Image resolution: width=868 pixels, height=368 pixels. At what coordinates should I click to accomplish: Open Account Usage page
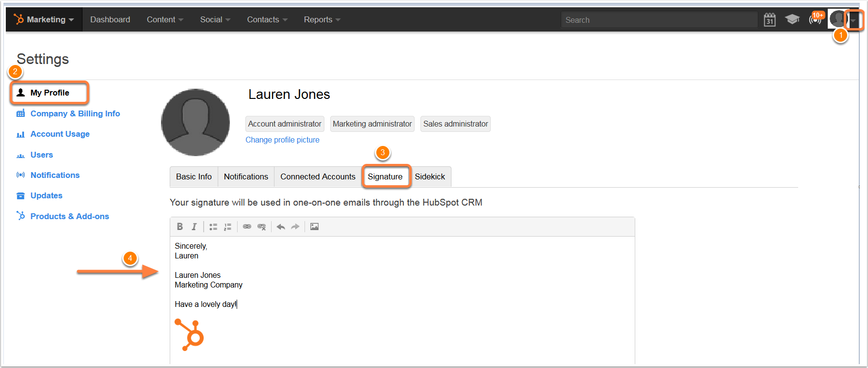(60, 134)
